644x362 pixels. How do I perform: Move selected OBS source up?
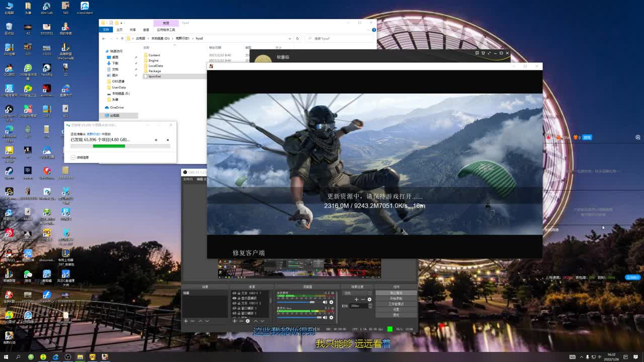256,321
